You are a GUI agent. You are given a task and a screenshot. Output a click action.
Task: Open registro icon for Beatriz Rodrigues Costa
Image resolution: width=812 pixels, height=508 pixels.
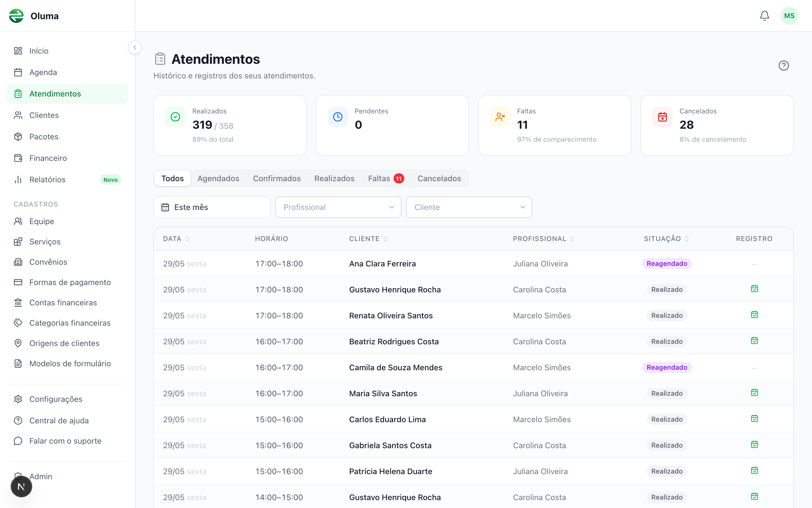[x=754, y=341]
